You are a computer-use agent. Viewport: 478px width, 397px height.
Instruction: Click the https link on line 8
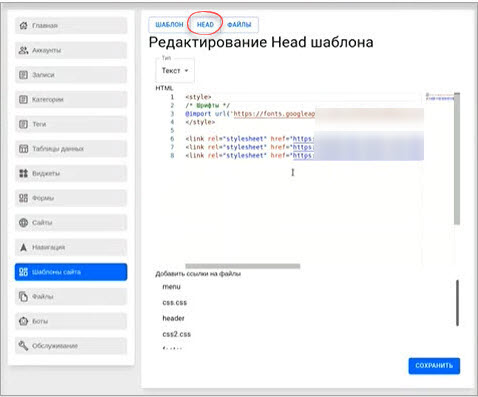tap(303, 155)
